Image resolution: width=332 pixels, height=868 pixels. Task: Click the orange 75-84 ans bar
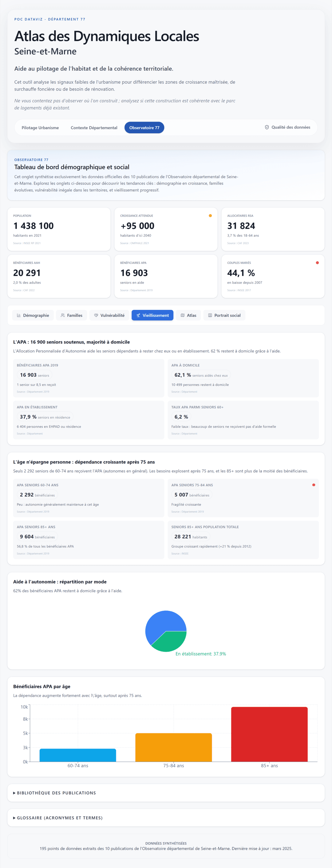[x=174, y=747]
